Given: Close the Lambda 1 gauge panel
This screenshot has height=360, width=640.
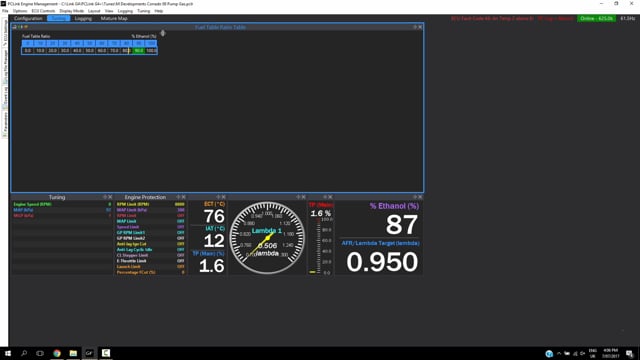Looking at the screenshot, I should [303, 197].
